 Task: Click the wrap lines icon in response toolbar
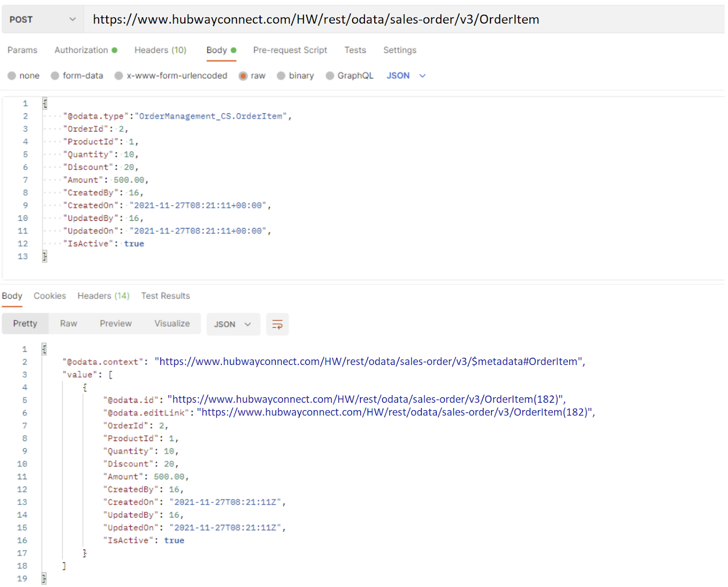click(277, 324)
